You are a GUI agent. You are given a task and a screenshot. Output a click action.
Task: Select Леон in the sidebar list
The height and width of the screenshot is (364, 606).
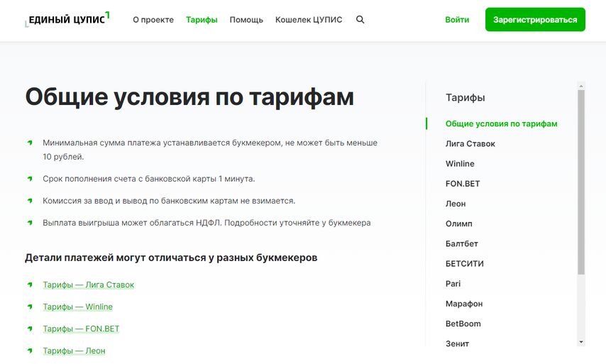456,204
